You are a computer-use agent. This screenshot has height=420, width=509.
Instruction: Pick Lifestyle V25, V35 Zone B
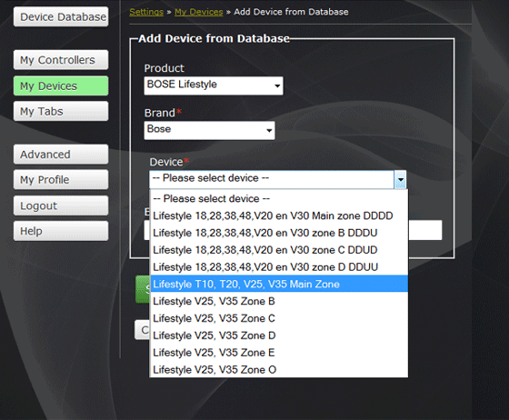[279, 301]
